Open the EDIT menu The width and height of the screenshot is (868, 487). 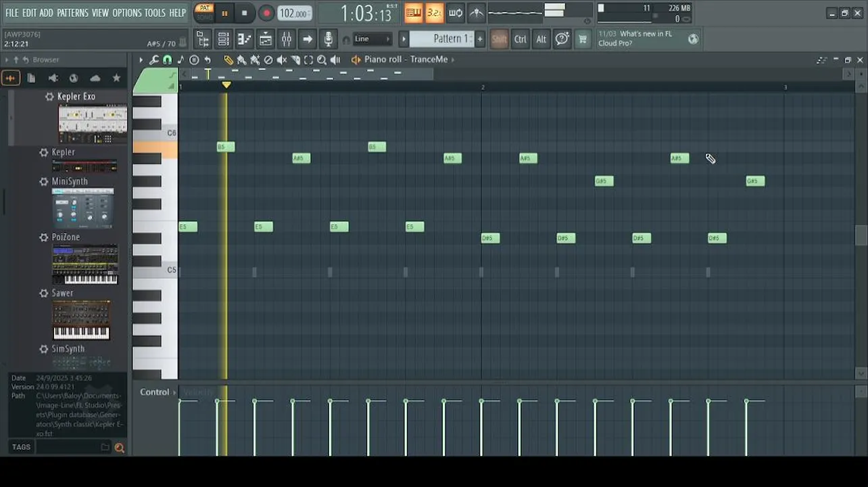(29, 13)
